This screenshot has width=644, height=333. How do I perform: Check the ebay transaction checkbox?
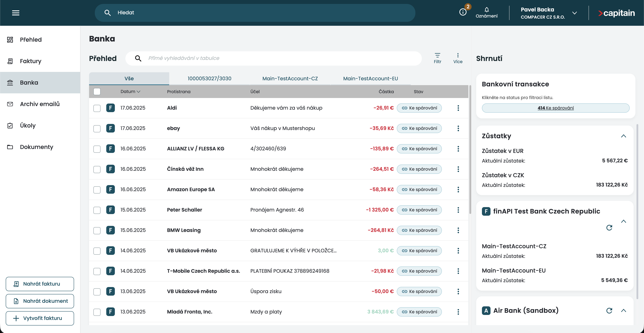click(97, 129)
